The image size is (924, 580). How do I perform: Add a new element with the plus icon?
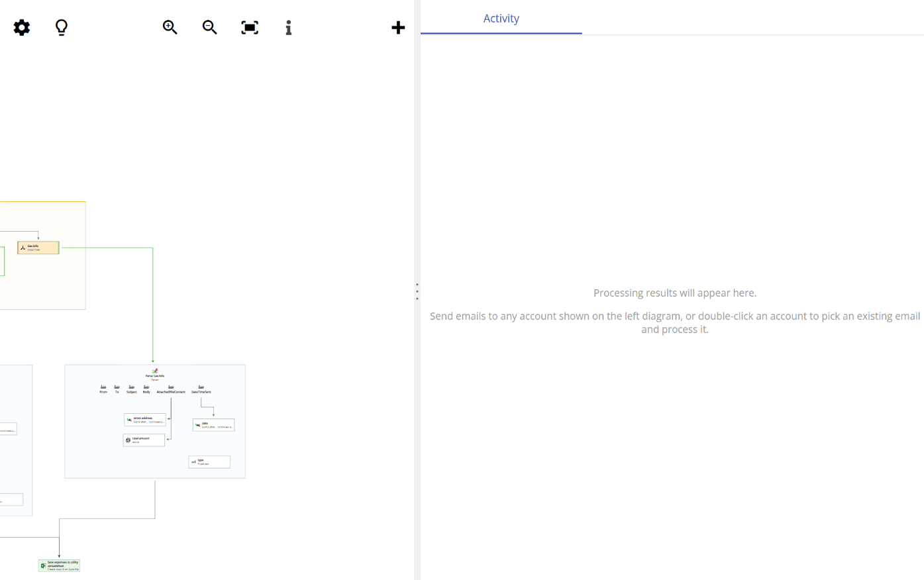[398, 27]
